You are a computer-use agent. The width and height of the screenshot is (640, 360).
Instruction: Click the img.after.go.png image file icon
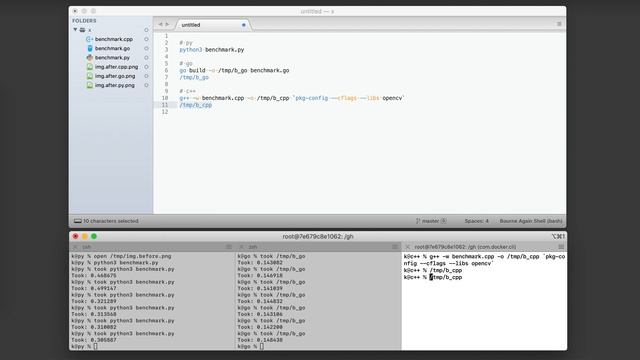coord(90,76)
